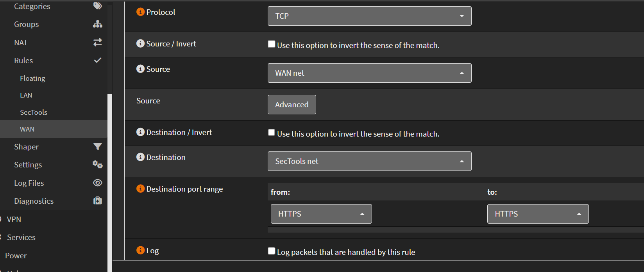Enable logging packets handled by this rule

pyautogui.click(x=272, y=251)
